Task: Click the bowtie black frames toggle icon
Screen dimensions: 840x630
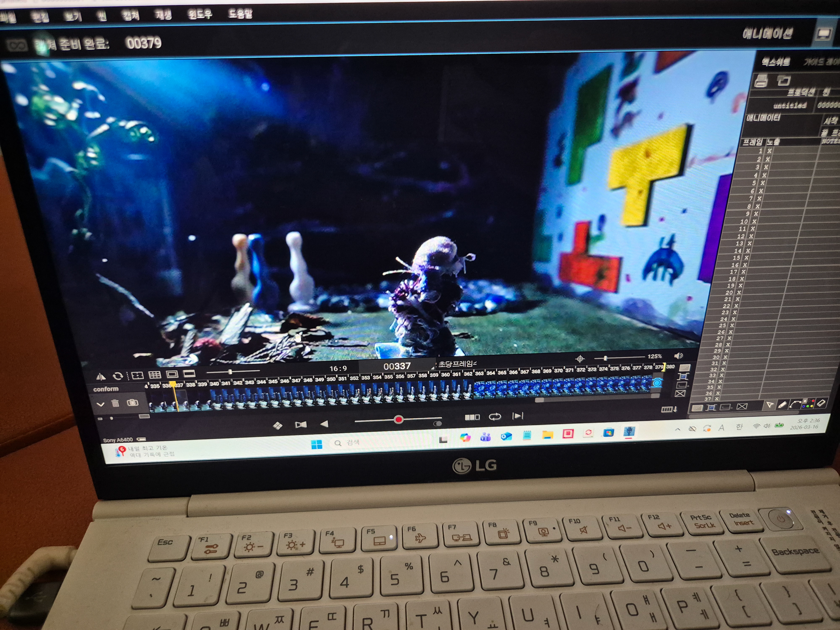Action: coord(301,425)
